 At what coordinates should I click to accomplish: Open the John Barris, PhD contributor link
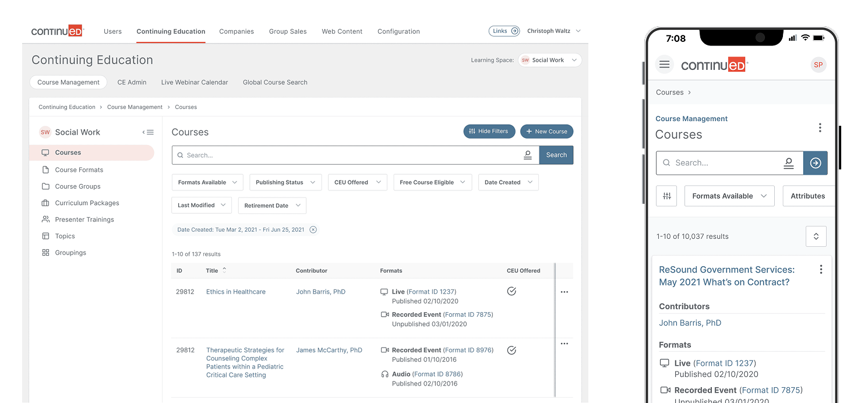pos(320,292)
